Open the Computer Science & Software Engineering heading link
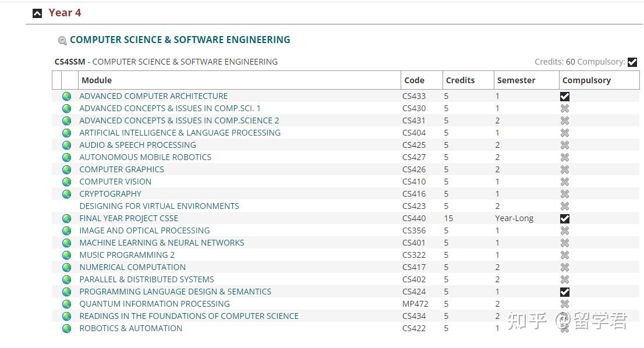The height and width of the screenshot is (348, 644). coord(180,40)
